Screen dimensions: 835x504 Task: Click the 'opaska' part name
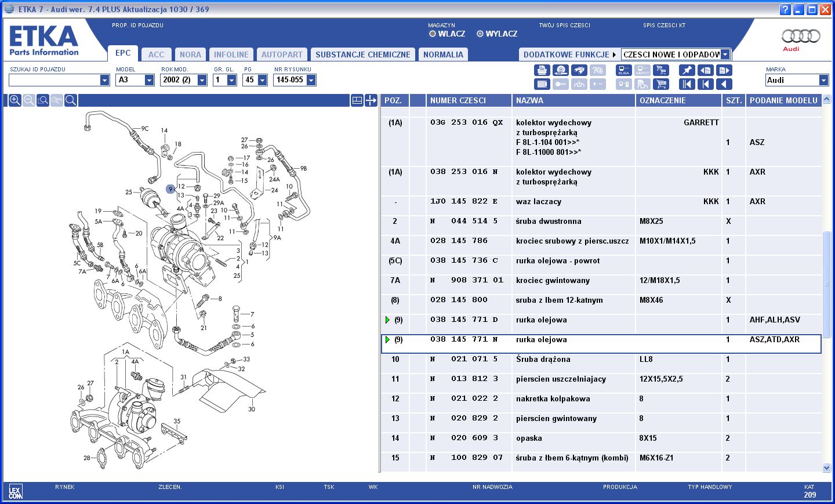point(529,438)
